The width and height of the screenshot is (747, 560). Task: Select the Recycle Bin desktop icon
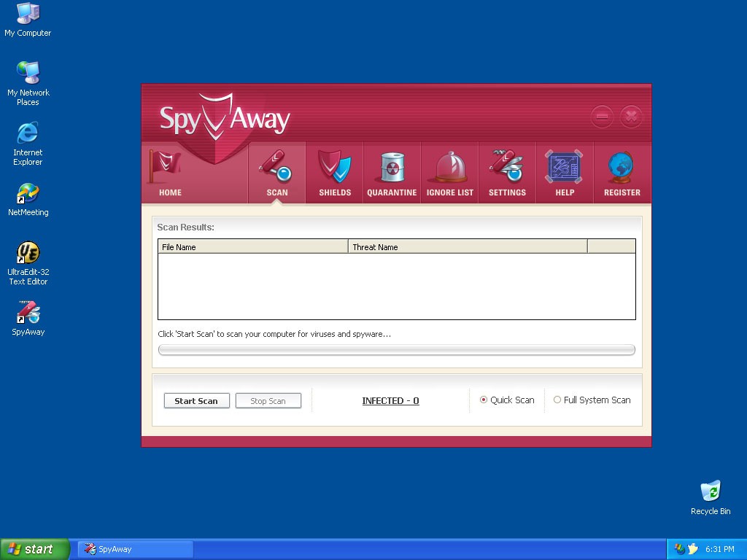click(710, 497)
